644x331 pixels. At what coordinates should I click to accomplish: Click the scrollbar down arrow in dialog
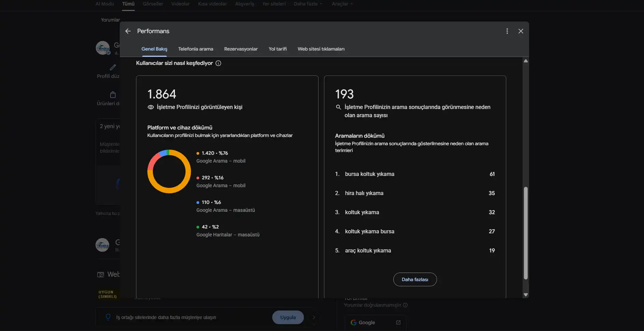coord(526,295)
